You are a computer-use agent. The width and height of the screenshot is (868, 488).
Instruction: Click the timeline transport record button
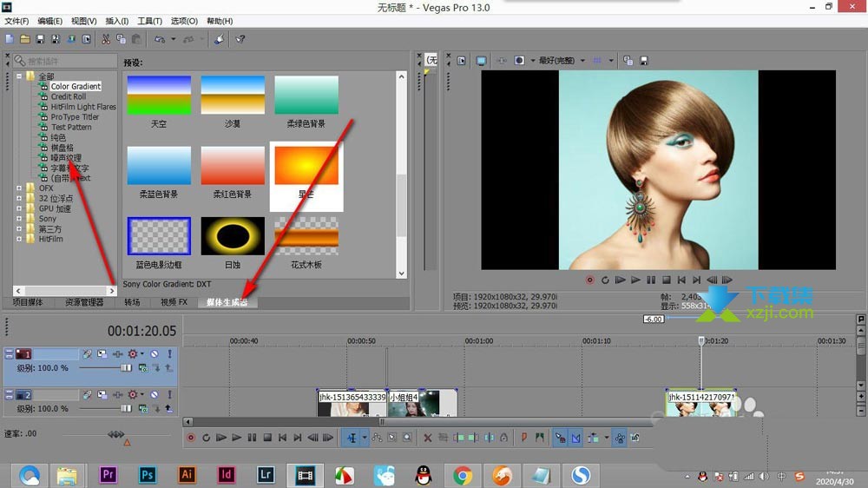191,438
